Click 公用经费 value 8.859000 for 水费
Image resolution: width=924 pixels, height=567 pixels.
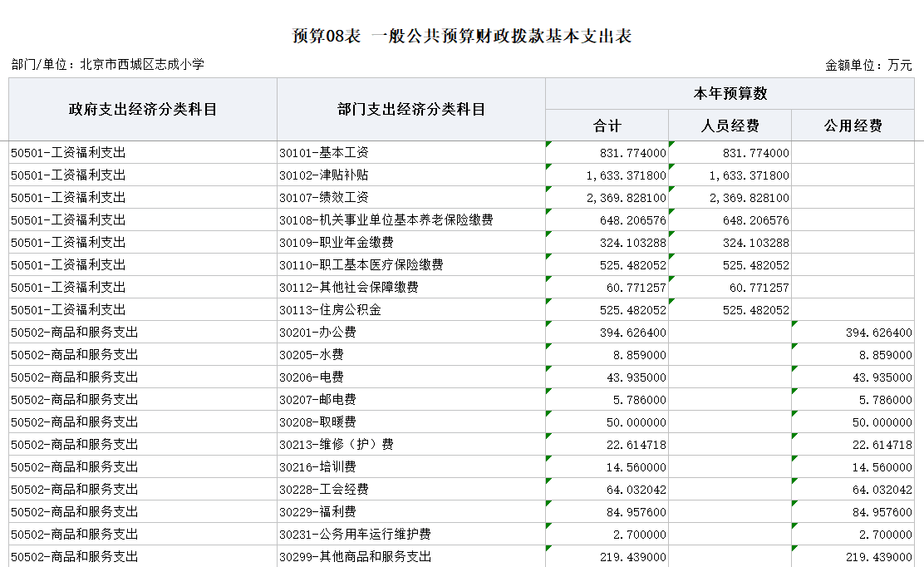[853, 355]
